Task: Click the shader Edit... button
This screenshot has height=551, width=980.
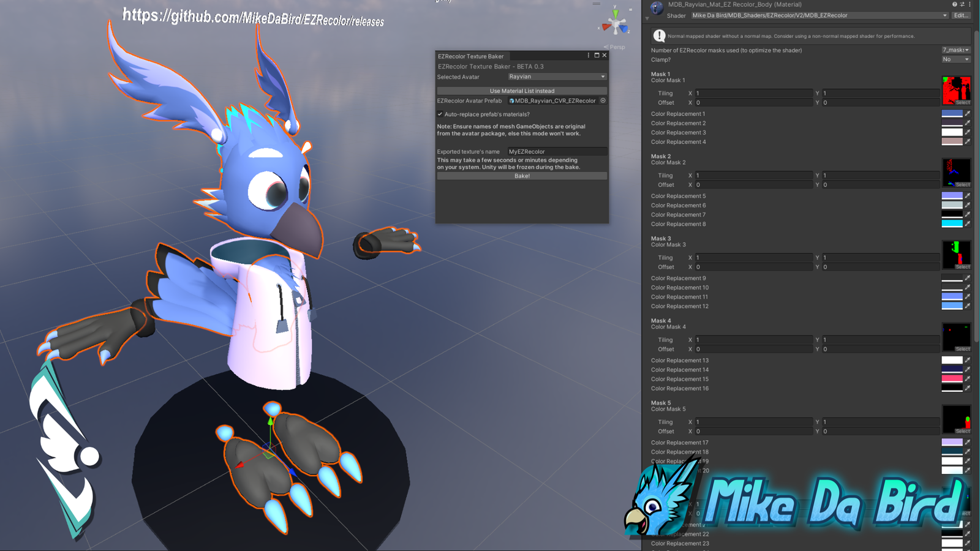Action: point(962,15)
